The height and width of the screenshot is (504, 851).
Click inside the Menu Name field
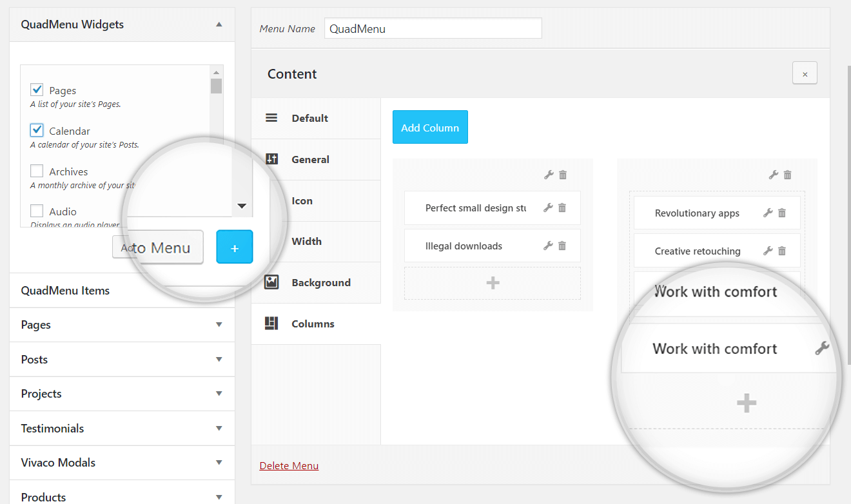tap(432, 28)
